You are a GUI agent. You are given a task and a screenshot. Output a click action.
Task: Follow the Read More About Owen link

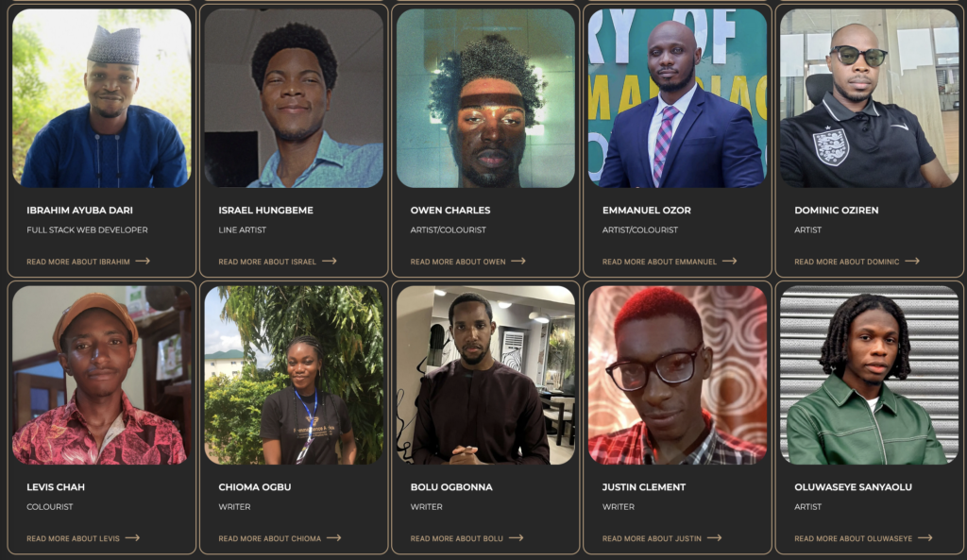[458, 262]
